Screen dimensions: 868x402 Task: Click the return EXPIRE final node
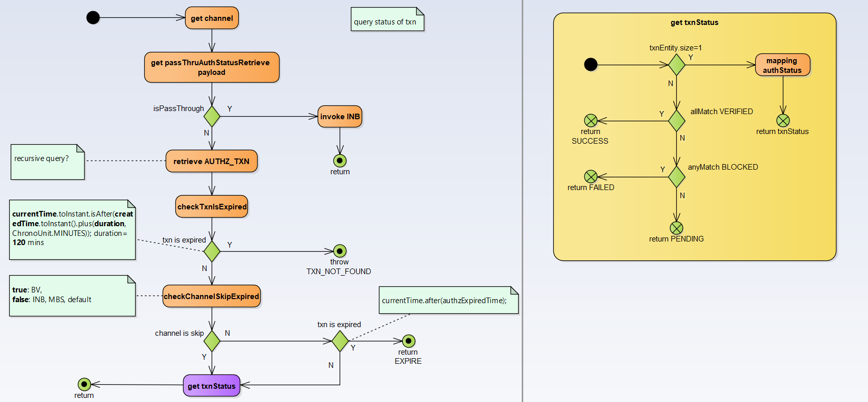click(409, 341)
